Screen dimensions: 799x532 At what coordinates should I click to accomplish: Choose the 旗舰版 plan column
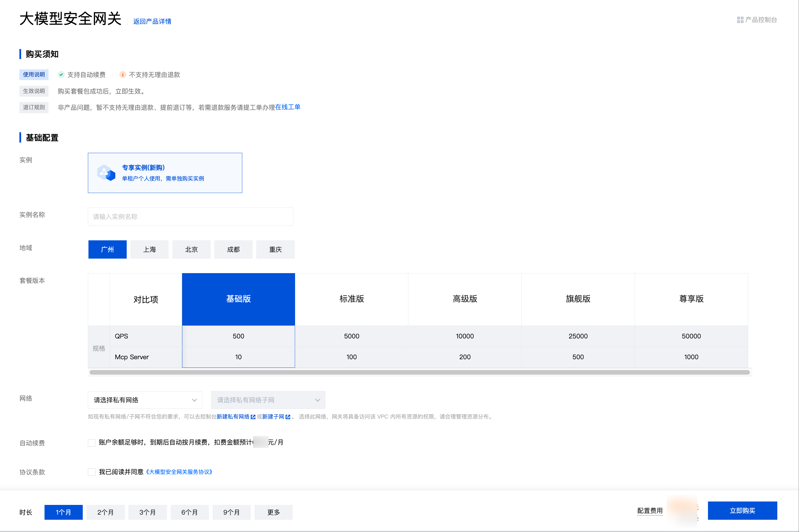[x=578, y=299]
